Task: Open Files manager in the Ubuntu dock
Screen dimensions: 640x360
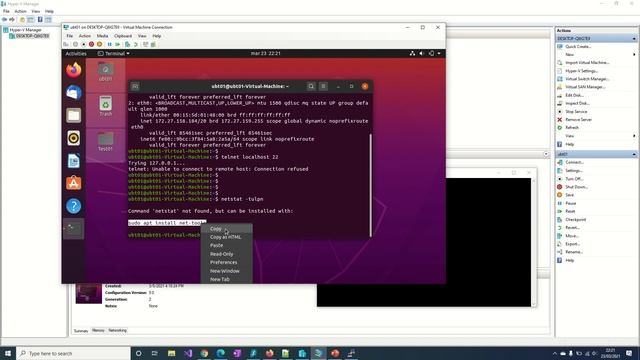Action: (73, 116)
